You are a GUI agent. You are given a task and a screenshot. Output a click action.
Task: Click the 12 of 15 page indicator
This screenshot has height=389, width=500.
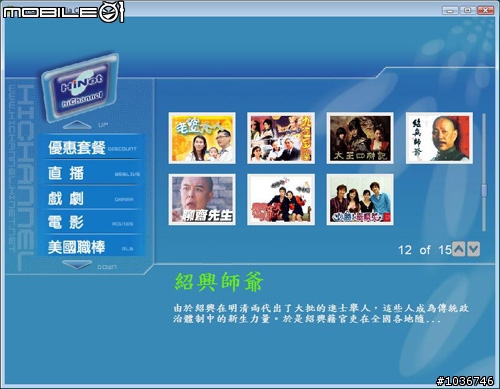click(x=425, y=250)
